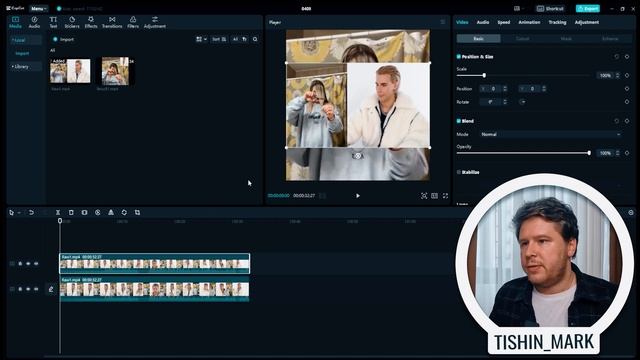Click the Freeze frame icon in the timeline toolbar

click(84, 212)
